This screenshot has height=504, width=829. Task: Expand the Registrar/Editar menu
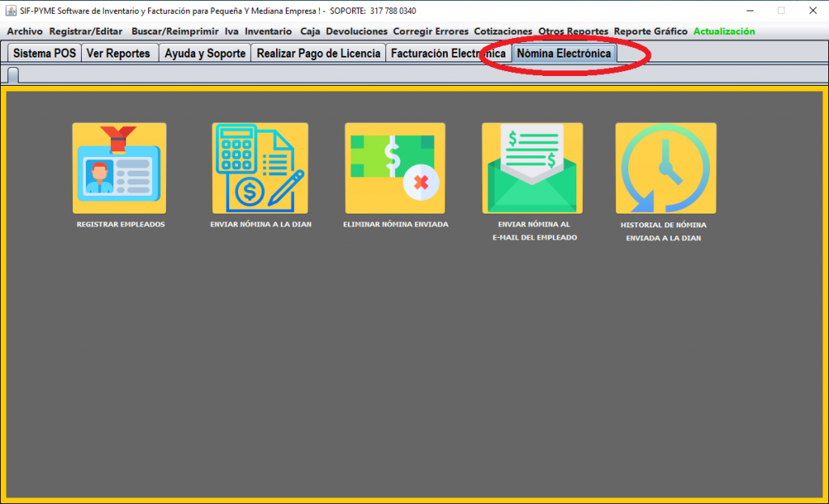pyautogui.click(x=86, y=32)
